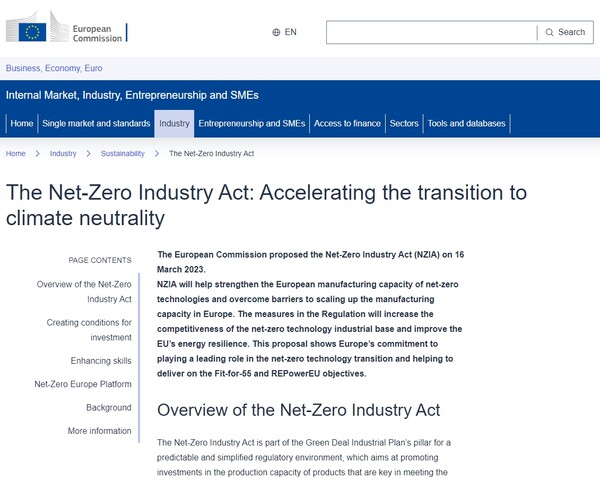This screenshot has width=600, height=479.
Task: Click the search magnifier icon
Action: (x=549, y=32)
